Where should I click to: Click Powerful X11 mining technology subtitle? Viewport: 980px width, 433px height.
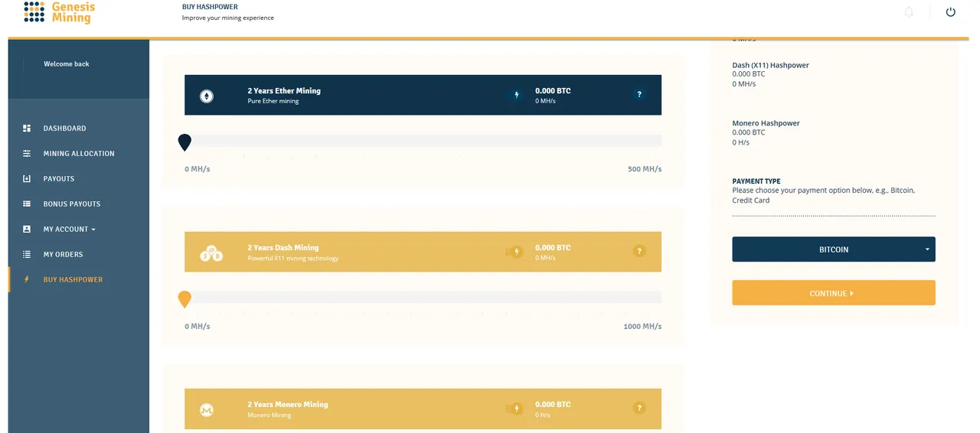293,258
